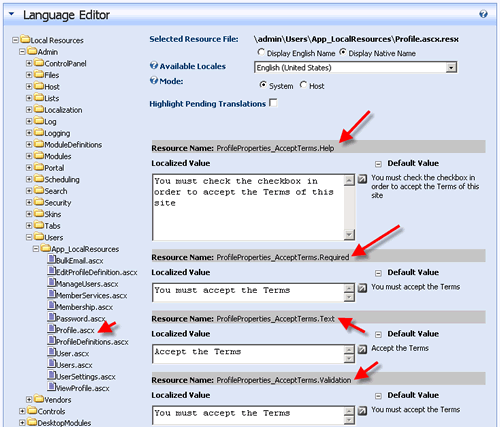Open rich text editor for AcceptTerms.Validation value
Screen dimensions: 500x427
362,411
